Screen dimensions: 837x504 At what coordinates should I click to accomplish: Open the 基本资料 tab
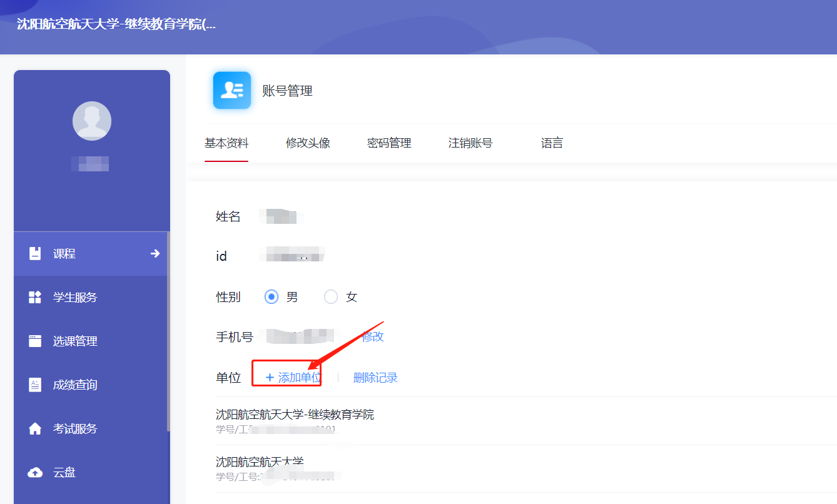[226, 143]
